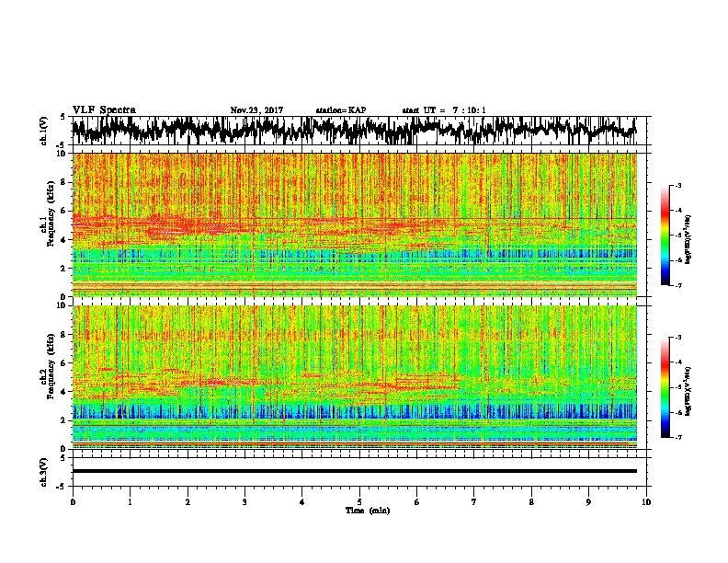The image size is (728, 563).
Task: Click the flat black ch.3 trace line
Action: click(355, 471)
